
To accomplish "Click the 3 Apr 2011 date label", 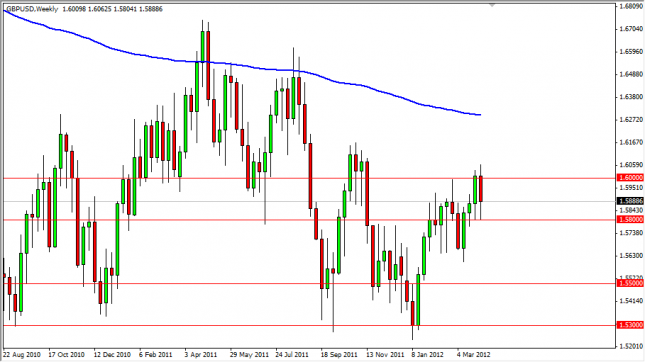I will (x=201, y=354).
